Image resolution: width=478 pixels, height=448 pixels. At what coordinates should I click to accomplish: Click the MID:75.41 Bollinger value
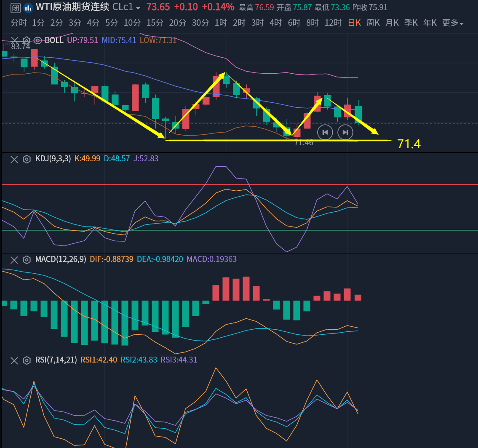(119, 40)
